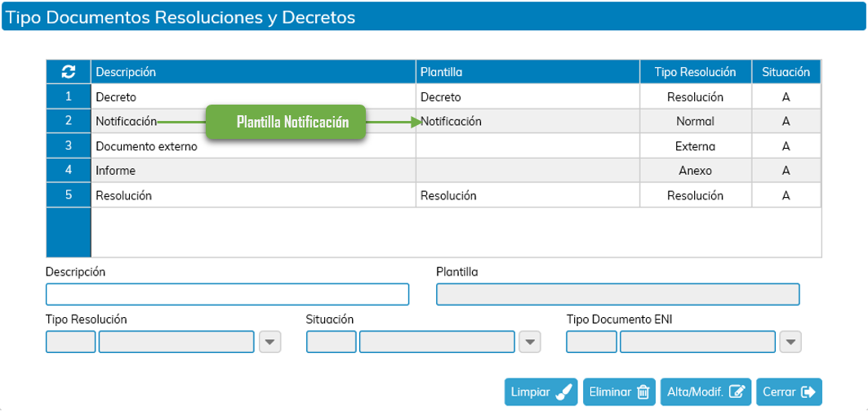
Task: Click the Tipo Resolución code field
Action: click(x=71, y=342)
